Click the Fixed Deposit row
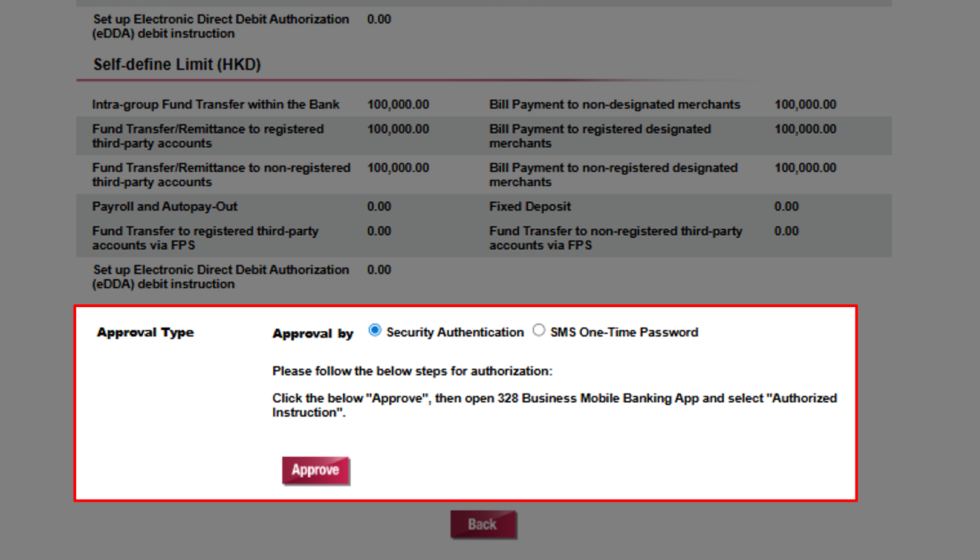Image resolution: width=980 pixels, height=560 pixels. click(x=530, y=206)
